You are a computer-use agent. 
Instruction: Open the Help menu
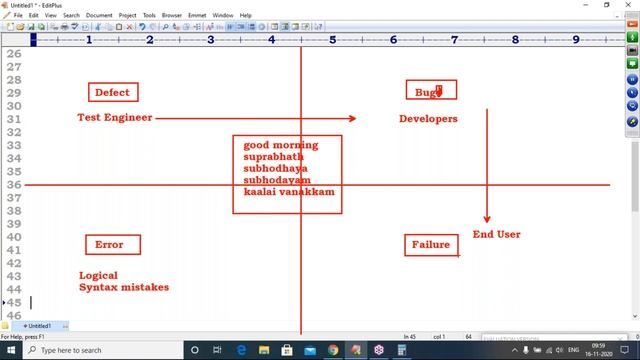(245, 15)
